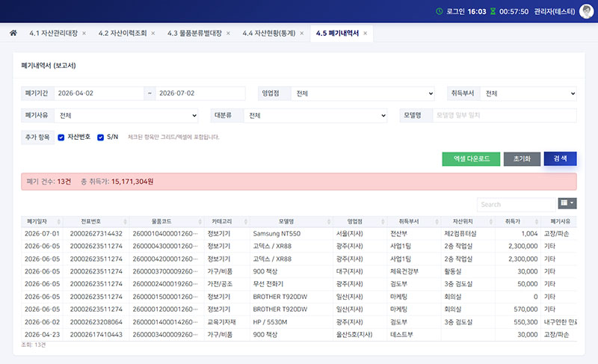Sort by 전표번호 column sort arrows
This screenshot has width=598, height=364.
click(x=125, y=221)
